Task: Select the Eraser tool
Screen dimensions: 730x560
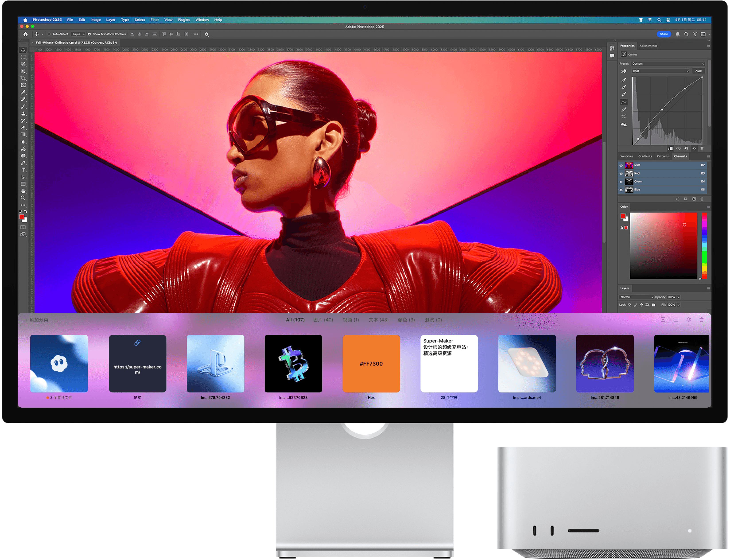Action: click(x=23, y=128)
